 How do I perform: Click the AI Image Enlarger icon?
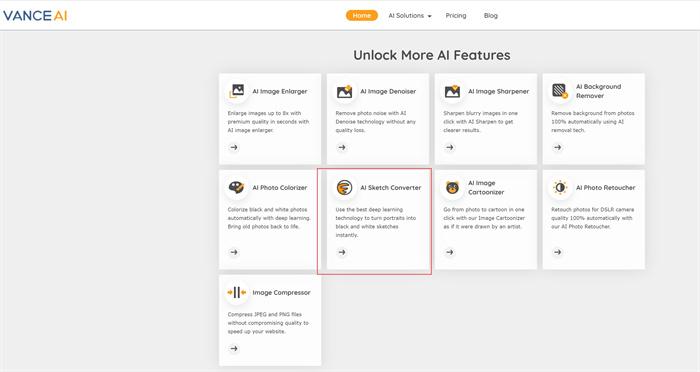[237, 91]
